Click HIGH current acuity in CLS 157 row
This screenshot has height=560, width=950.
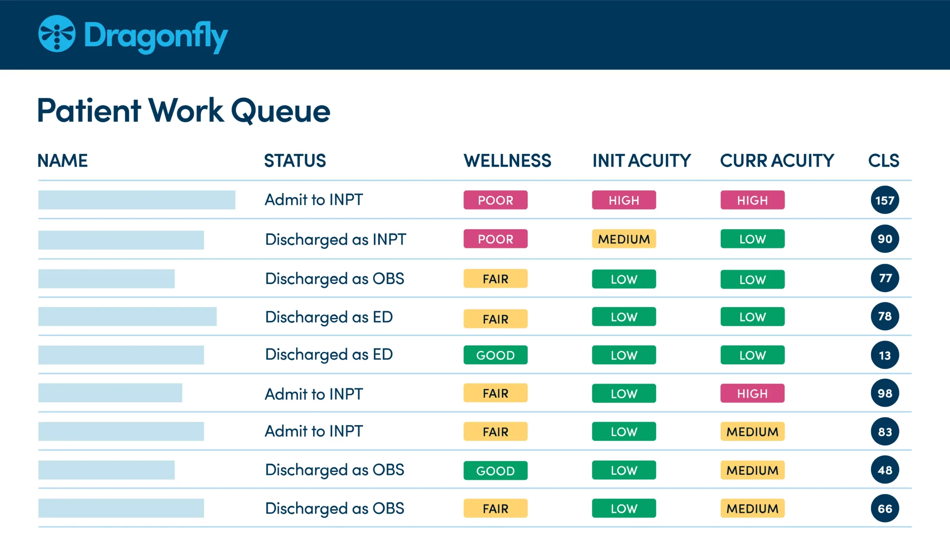point(752,200)
